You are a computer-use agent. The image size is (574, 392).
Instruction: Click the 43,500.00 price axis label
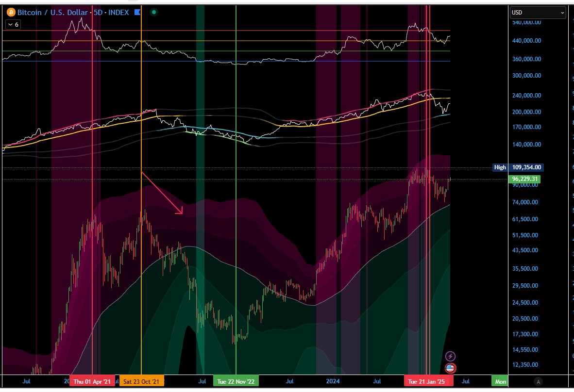[x=525, y=250]
